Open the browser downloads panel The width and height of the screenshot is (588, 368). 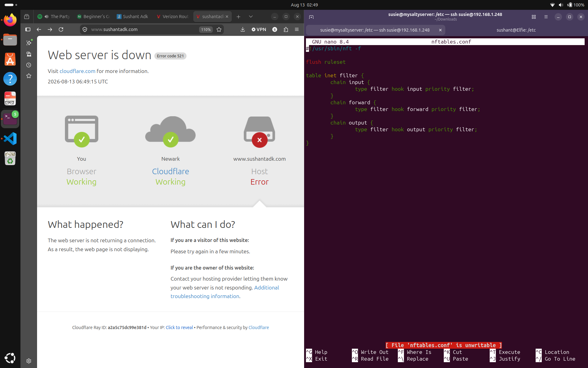click(x=243, y=29)
